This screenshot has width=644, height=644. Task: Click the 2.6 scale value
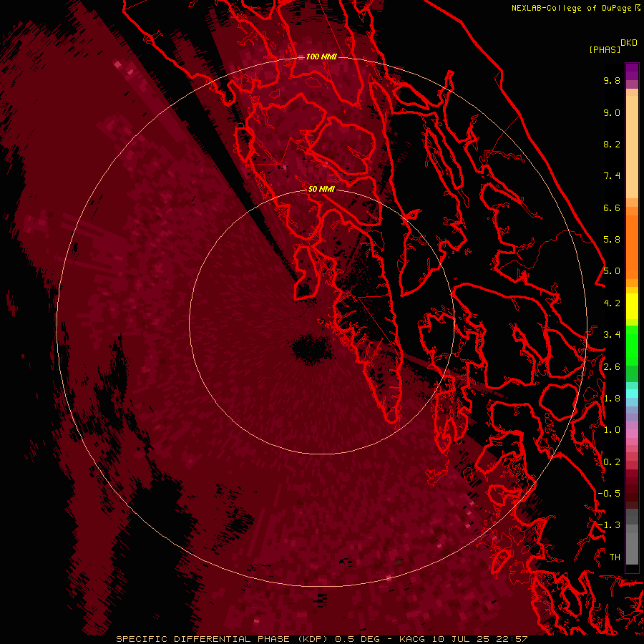click(612, 366)
